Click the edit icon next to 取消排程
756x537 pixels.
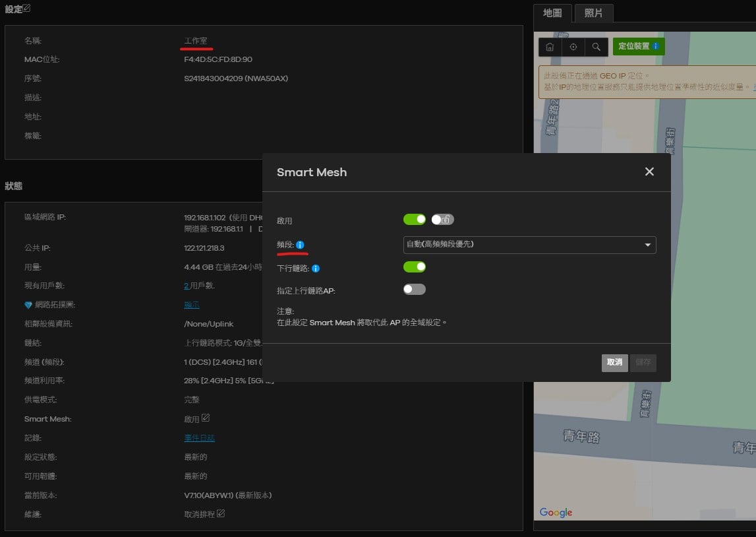tap(221, 513)
